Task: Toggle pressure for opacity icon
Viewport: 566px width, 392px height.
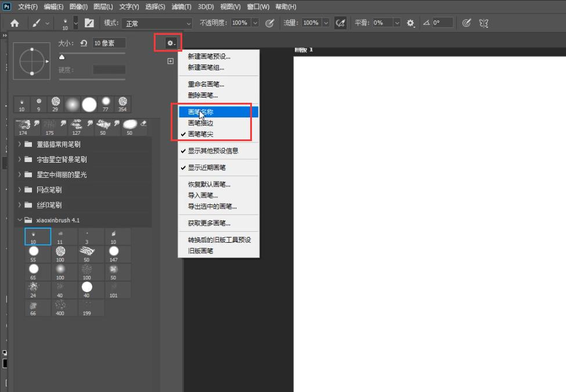Action: [269, 23]
